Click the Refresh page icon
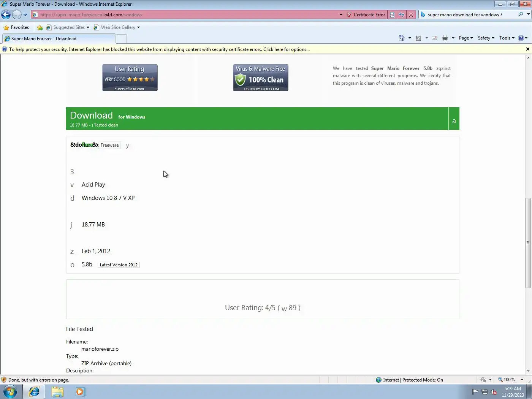Image resolution: width=532 pixels, height=399 pixels. click(x=402, y=15)
